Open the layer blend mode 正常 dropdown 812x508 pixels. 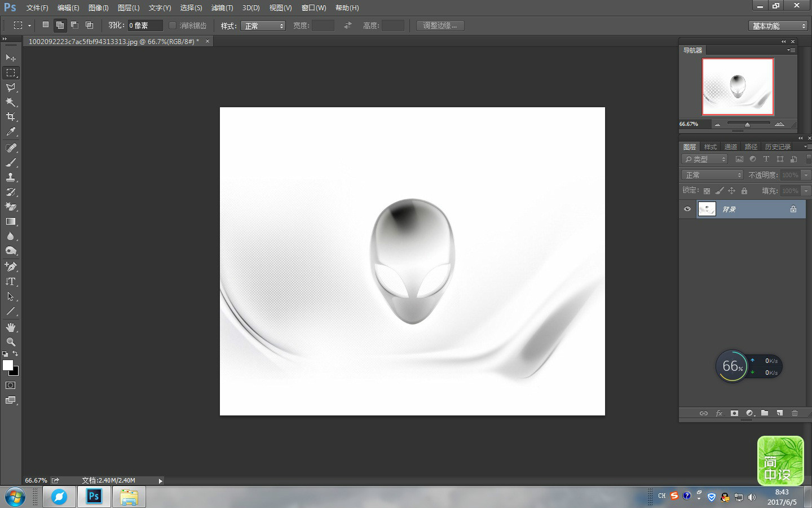pos(712,175)
